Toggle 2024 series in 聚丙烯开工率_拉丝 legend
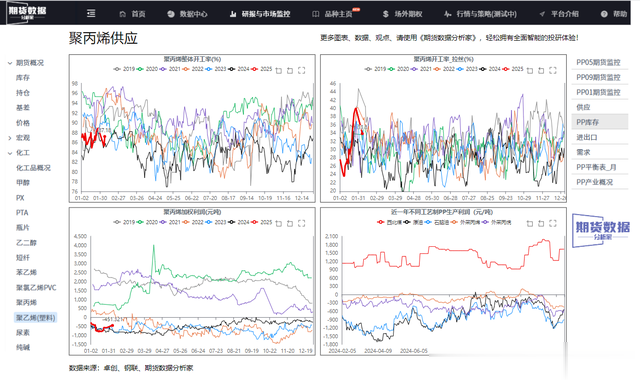 tap(489, 69)
